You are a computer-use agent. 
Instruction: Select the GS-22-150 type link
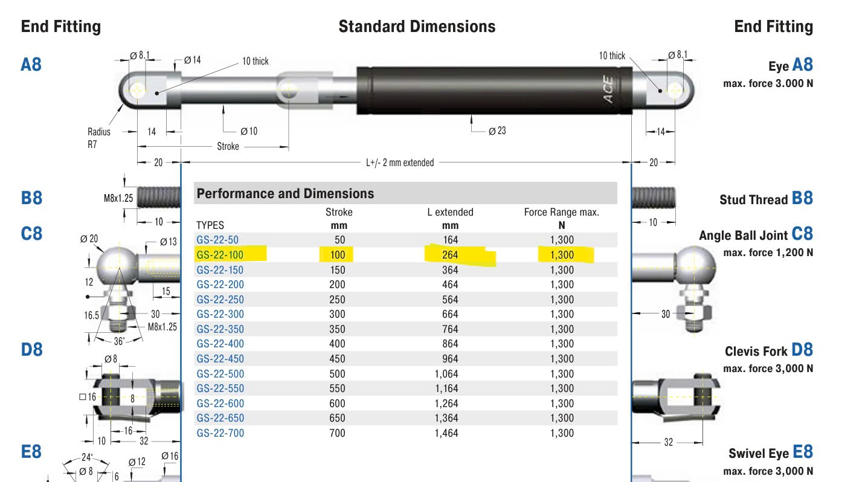pos(220,269)
